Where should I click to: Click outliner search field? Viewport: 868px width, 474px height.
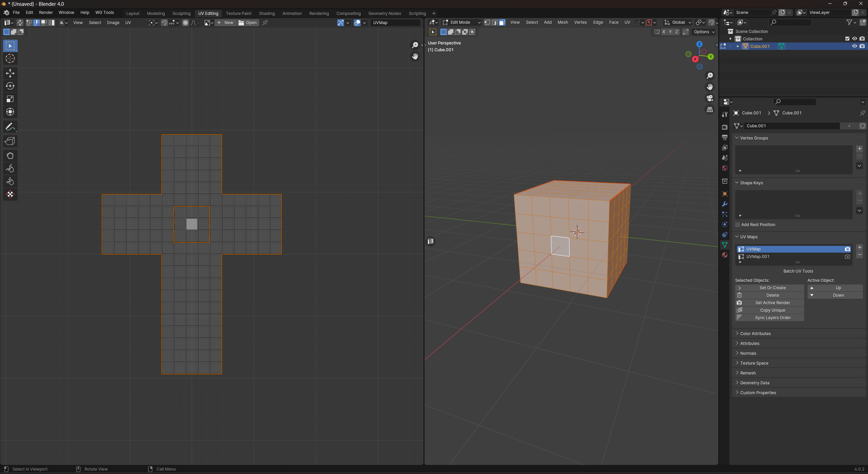(791, 22)
